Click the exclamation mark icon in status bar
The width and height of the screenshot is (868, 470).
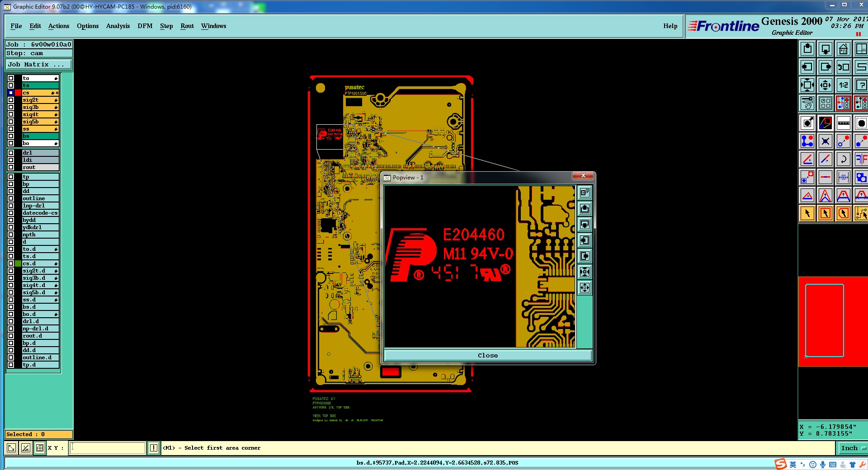(x=154, y=448)
